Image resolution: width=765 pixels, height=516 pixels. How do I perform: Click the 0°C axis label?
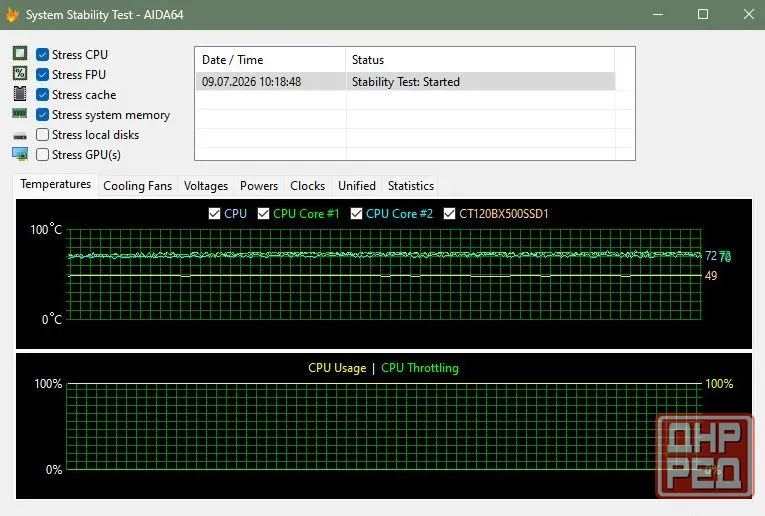click(52, 319)
